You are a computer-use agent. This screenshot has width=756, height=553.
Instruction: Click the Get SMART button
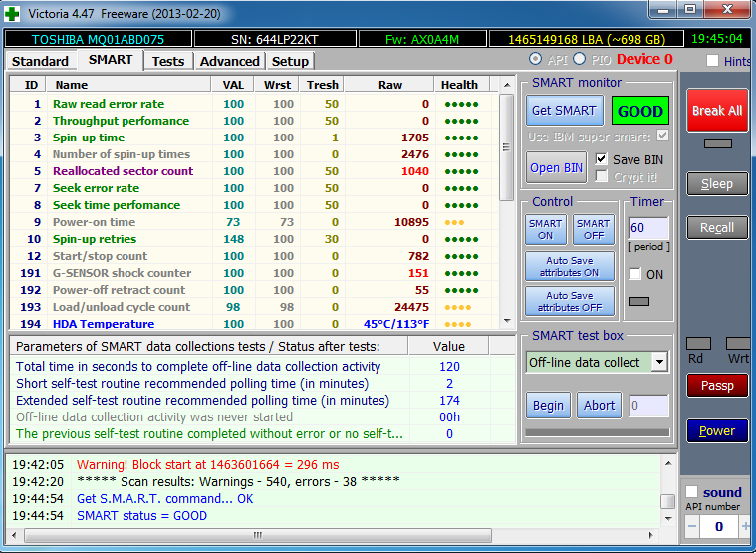click(x=564, y=111)
